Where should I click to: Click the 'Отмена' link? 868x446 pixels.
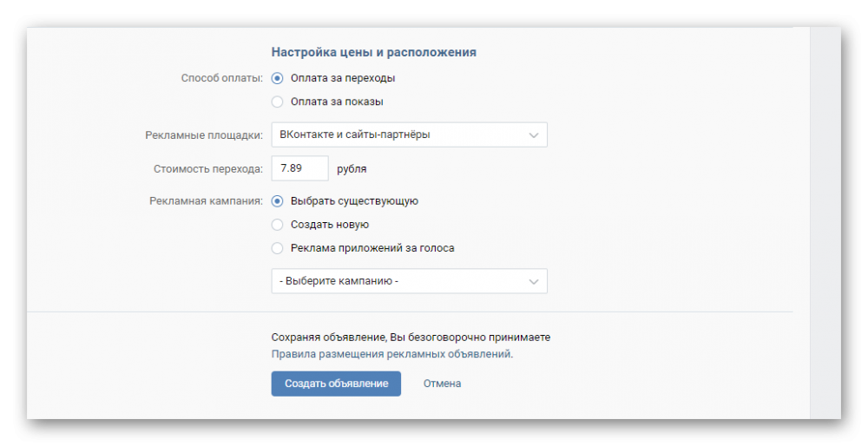442,384
